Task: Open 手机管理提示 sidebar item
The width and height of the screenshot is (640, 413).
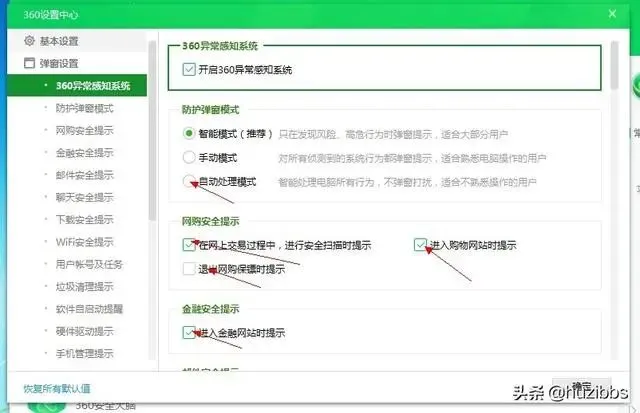Action: click(84, 353)
